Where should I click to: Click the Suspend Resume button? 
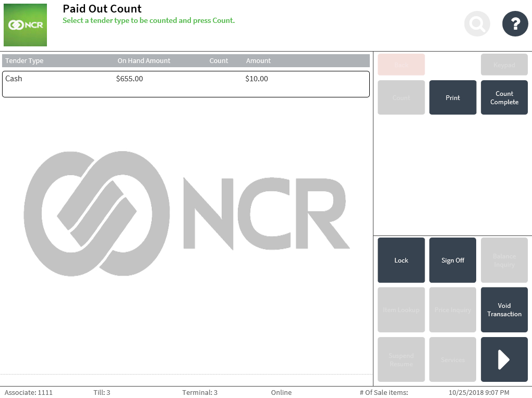(x=401, y=359)
